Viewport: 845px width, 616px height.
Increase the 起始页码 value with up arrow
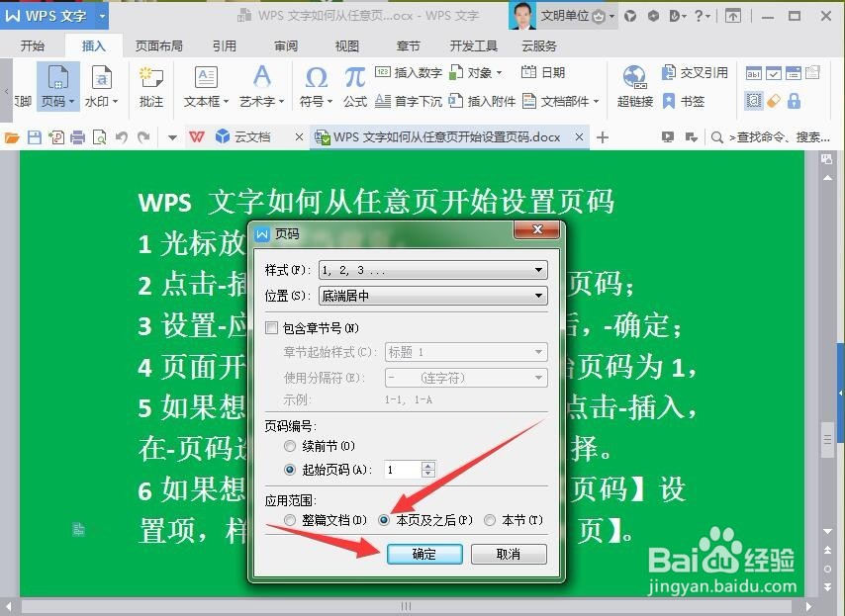(428, 466)
